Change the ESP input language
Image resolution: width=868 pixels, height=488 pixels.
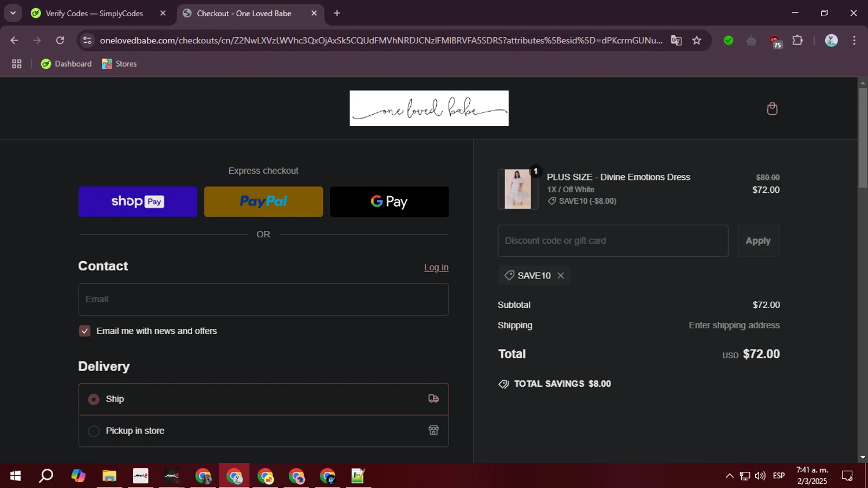click(779, 476)
